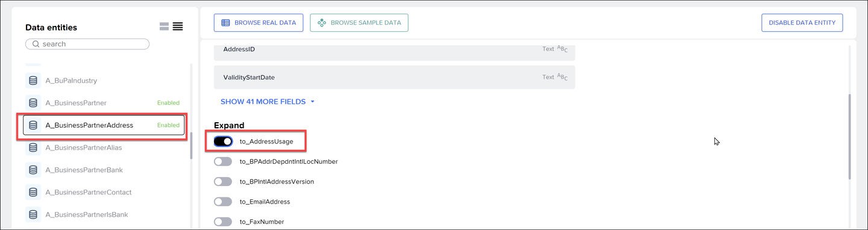
Task: Click the Enabled label on A_BusinessPartnerAddress
Action: coord(168,125)
